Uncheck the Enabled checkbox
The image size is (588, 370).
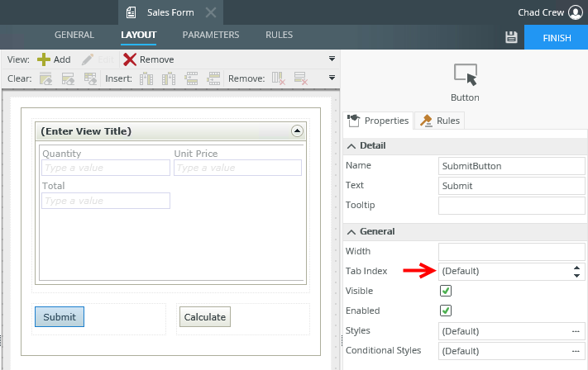446,311
